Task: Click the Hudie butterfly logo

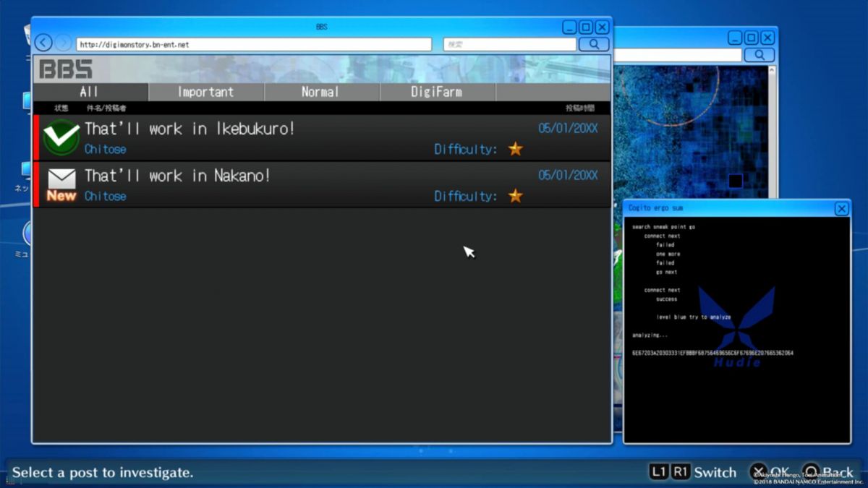Action: point(737,327)
